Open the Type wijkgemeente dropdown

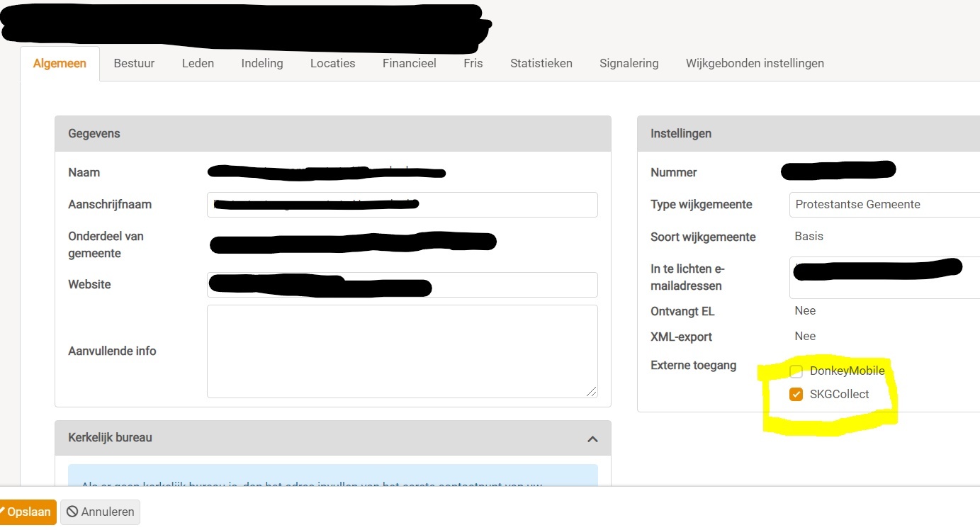click(884, 205)
